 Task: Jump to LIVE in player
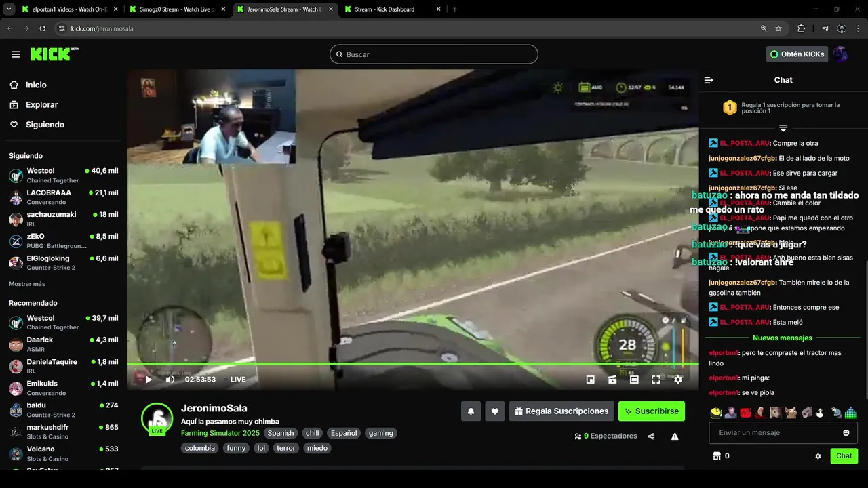click(x=238, y=380)
